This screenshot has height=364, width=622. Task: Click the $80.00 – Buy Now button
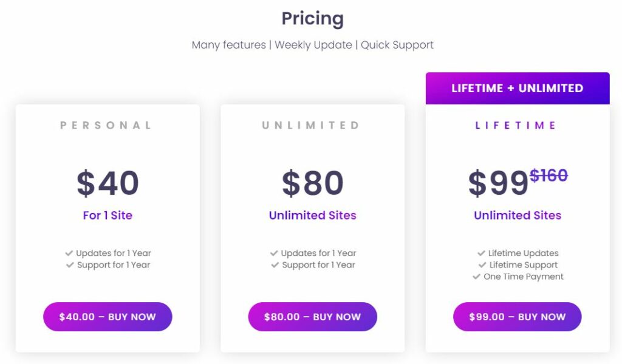pyautogui.click(x=313, y=317)
